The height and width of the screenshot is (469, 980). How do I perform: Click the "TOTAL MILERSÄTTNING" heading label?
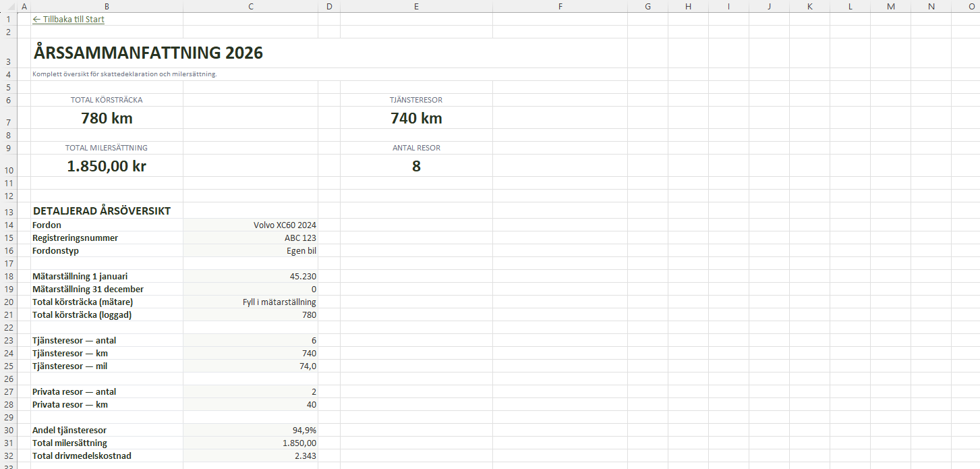[x=107, y=148]
